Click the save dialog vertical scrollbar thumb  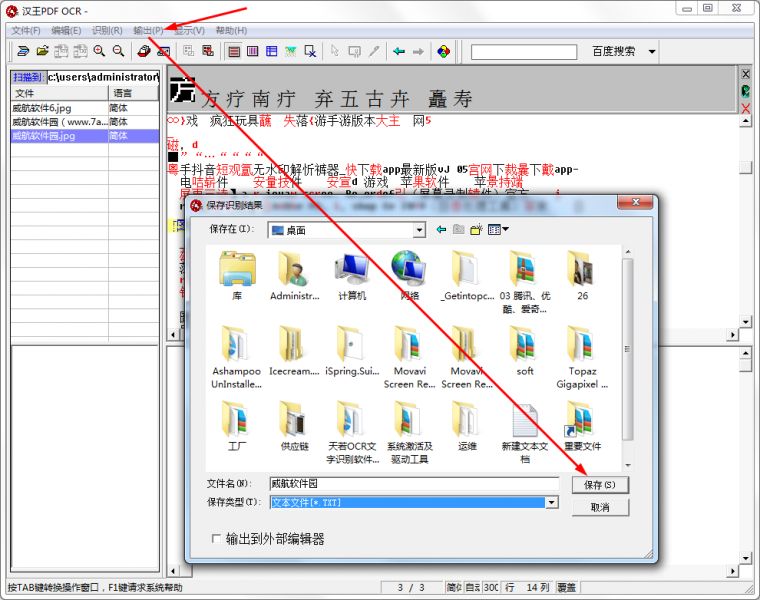pyautogui.click(x=628, y=349)
